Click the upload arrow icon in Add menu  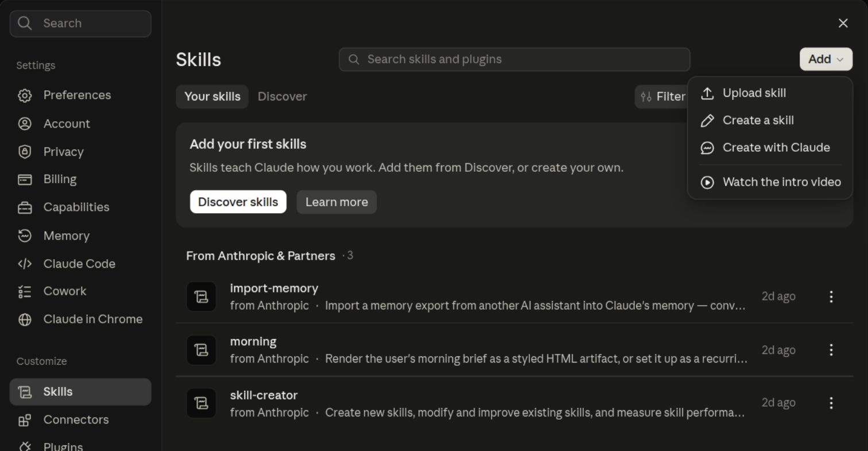pyautogui.click(x=707, y=93)
